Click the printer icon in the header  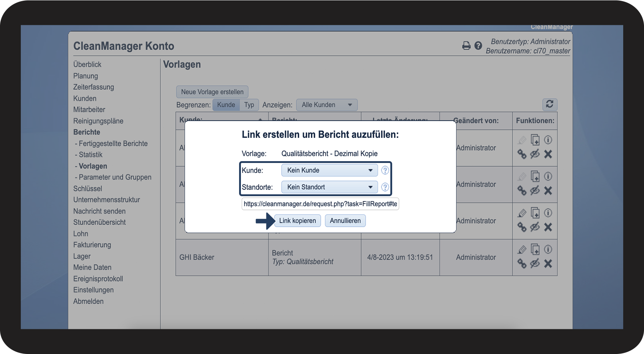point(466,46)
